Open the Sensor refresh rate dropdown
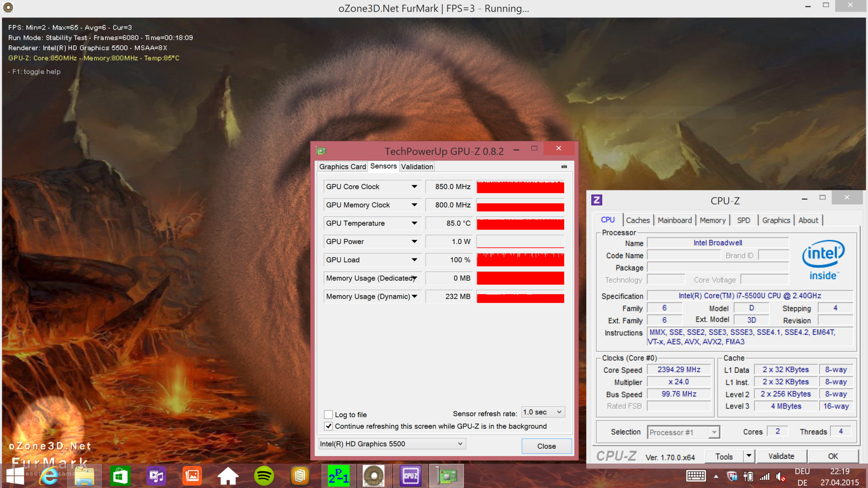 [543, 412]
